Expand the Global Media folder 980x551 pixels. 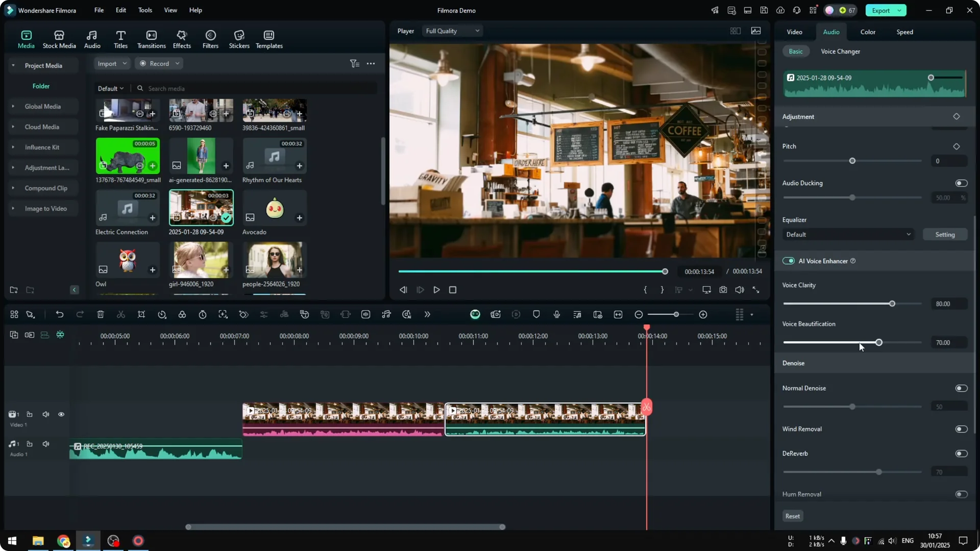[x=13, y=106]
